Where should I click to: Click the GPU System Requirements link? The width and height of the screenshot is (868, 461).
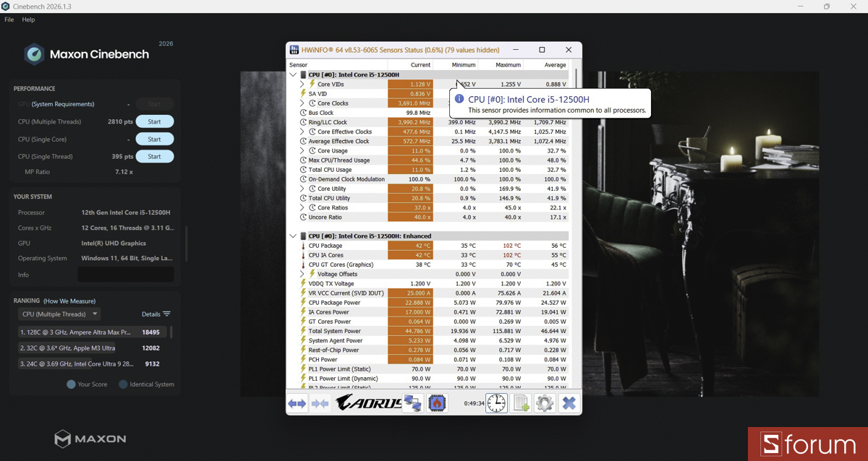[63, 104]
